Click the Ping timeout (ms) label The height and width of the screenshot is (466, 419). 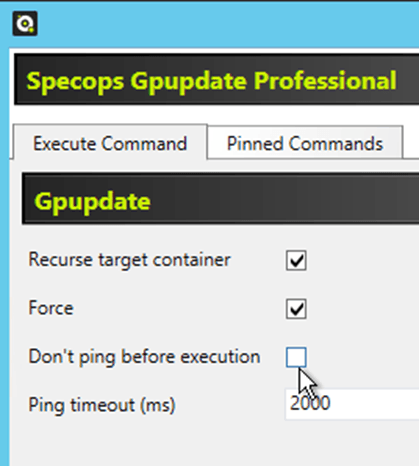pyautogui.click(x=102, y=405)
